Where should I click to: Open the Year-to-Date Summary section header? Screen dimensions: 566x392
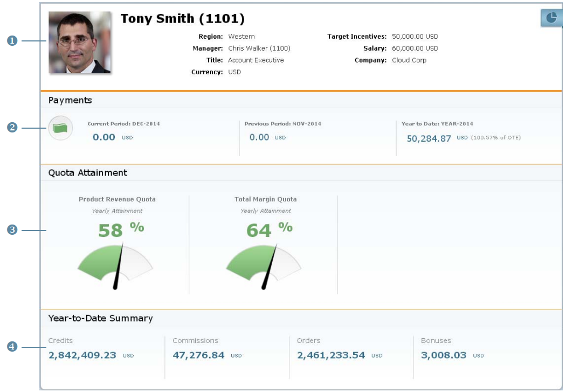[101, 318]
